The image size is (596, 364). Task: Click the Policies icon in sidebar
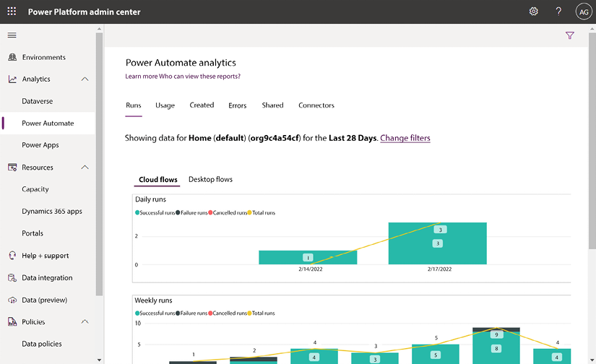click(12, 322)
